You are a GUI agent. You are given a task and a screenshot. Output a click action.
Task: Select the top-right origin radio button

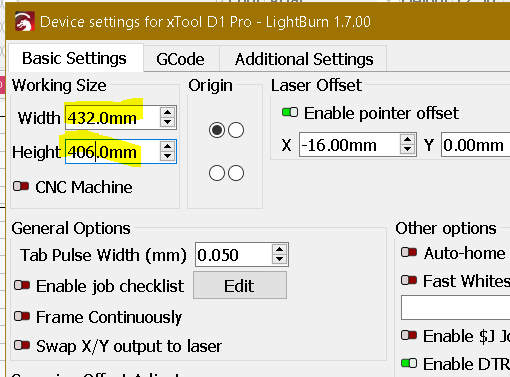click(x=236, y=130)
